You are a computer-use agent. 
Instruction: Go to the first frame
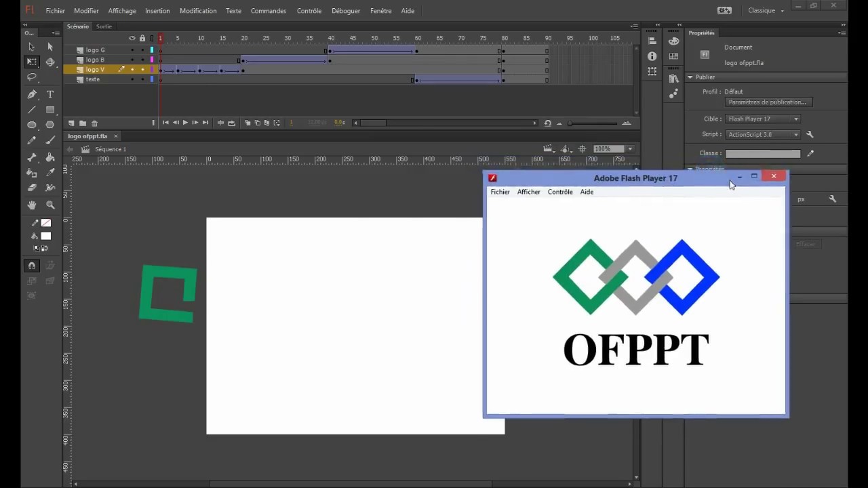pyautogui.click(x=165, y=123)
